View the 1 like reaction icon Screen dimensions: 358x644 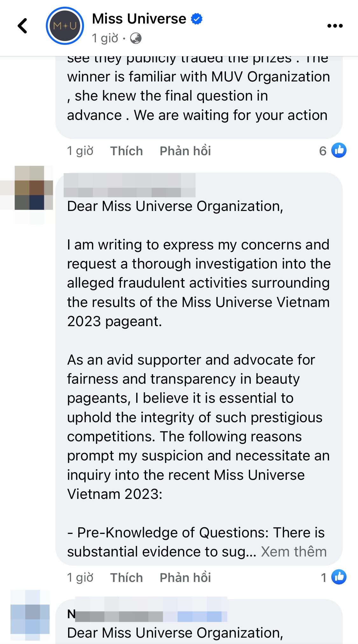tap(339, 577)
